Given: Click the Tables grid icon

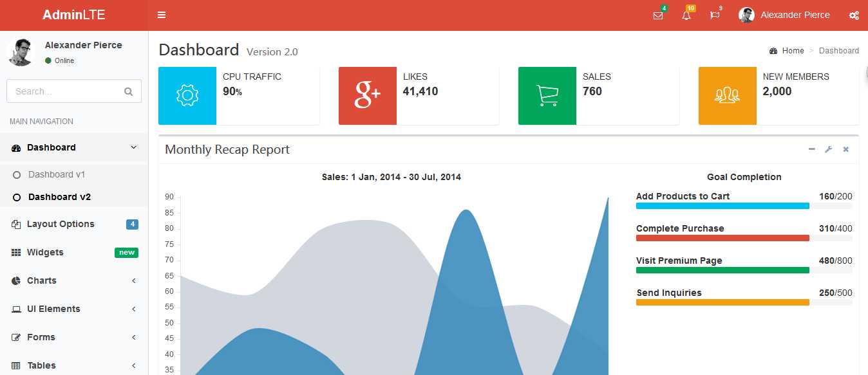Looking at the screenshot, I should click(16, 365).
